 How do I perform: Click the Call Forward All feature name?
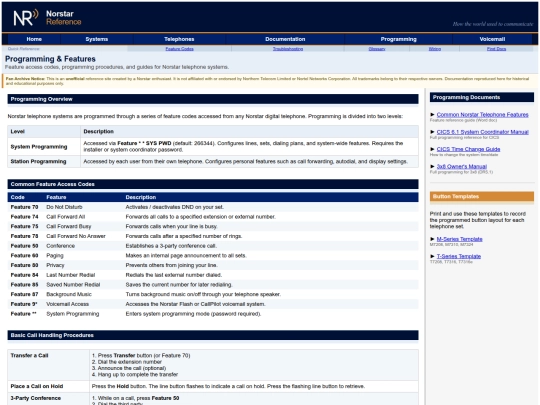click(x=65, y=217)
